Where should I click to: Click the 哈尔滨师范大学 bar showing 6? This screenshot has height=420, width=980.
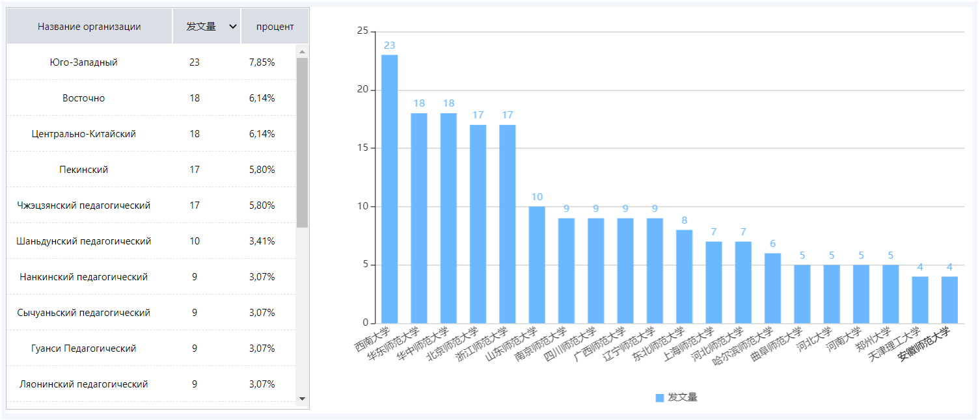(x=772, y=288)
